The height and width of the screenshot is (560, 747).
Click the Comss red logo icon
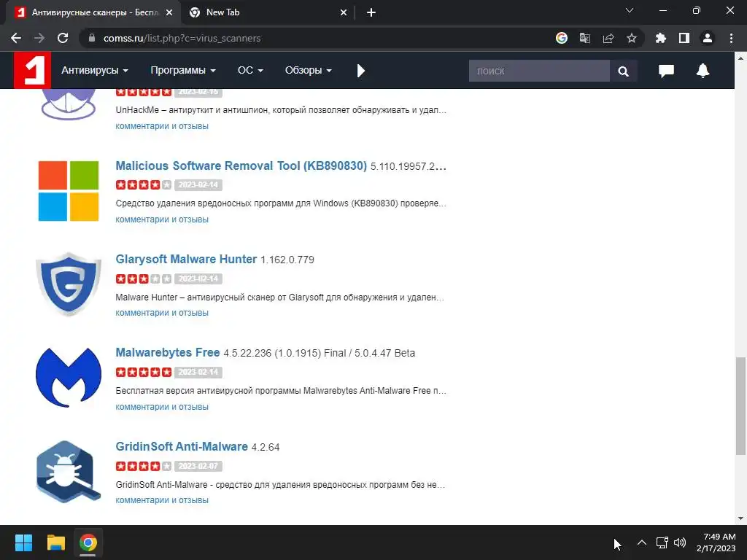coord(32,71)
